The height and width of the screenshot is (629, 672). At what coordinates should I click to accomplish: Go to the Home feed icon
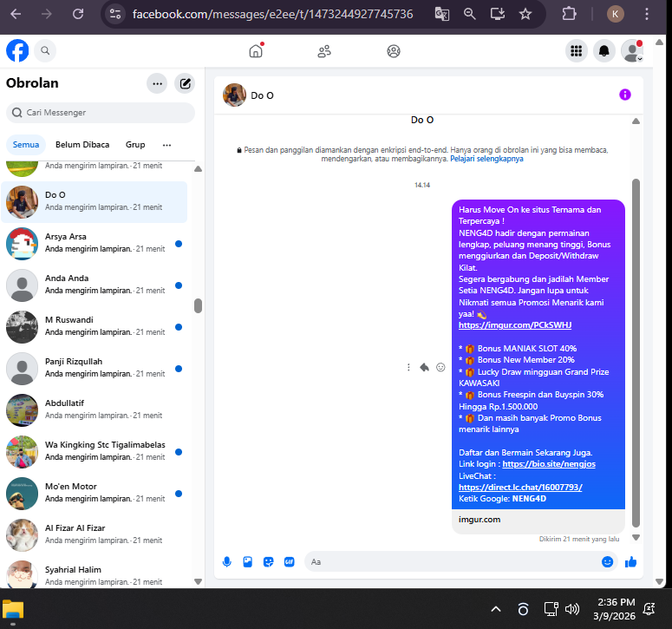click(256, 50)
